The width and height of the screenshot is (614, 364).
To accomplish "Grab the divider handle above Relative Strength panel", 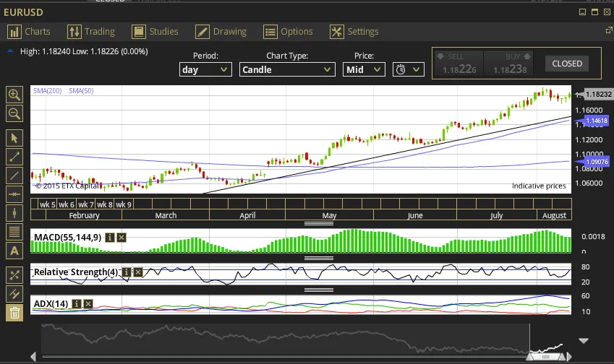I will 319,258.
